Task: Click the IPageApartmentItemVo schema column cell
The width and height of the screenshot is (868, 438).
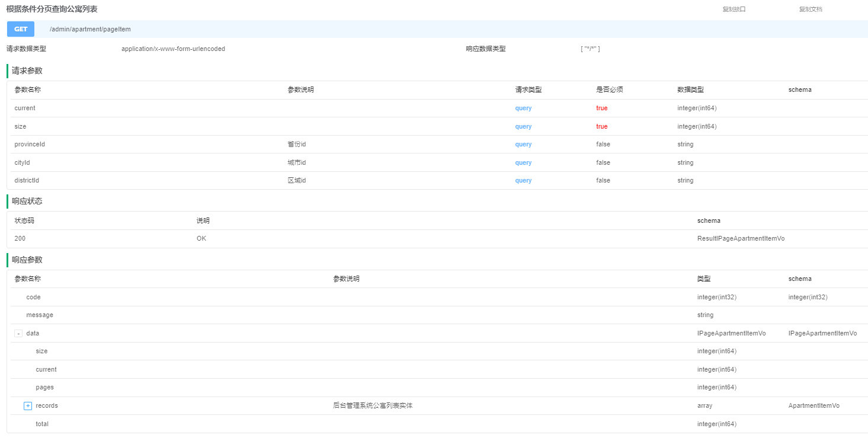Action: [x=822, y=334]
